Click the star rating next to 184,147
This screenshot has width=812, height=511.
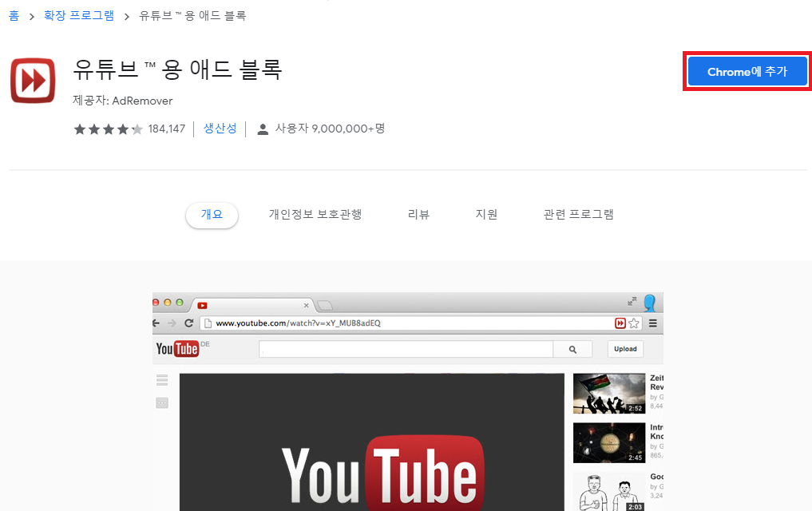coord(109,129)
